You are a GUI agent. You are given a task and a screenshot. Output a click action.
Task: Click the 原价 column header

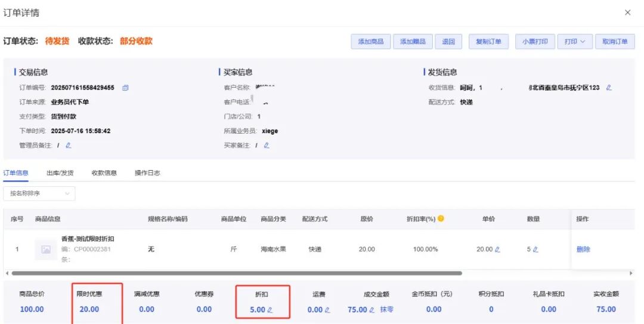coord(367,219)
